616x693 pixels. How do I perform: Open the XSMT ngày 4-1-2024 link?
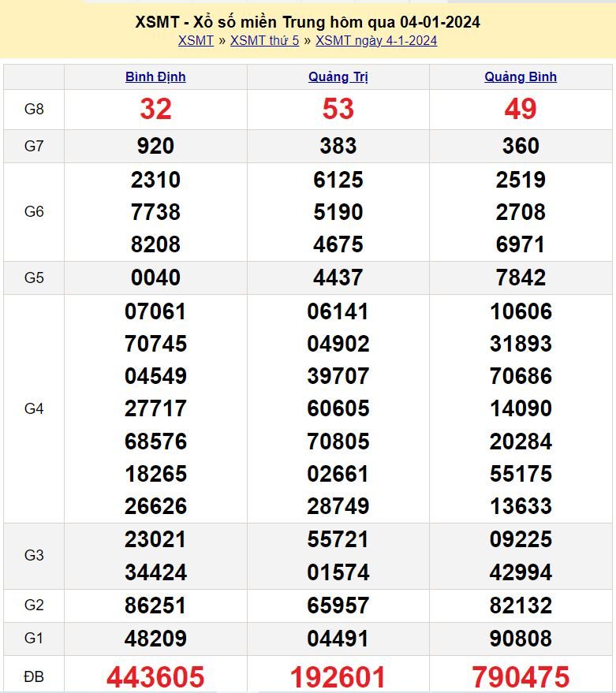[x=376, y=41]
